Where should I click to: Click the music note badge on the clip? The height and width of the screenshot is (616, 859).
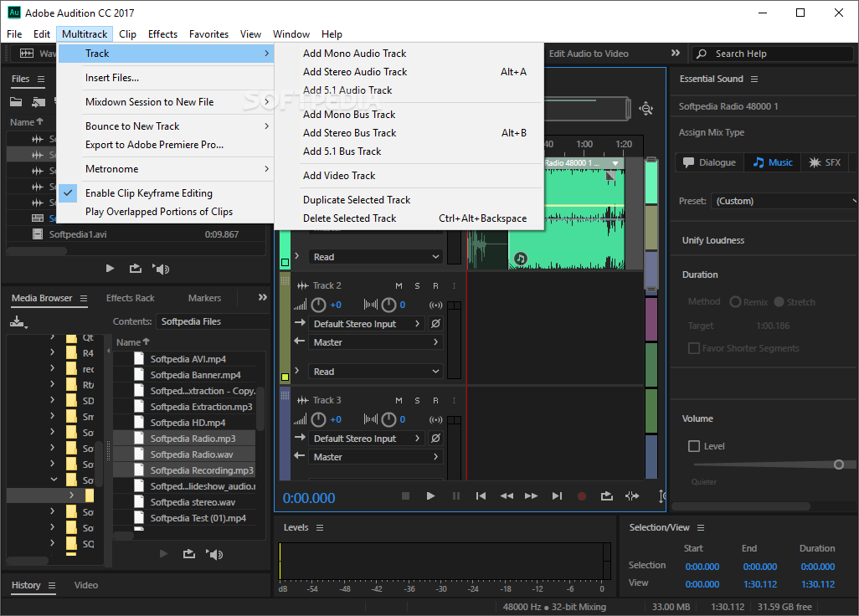pyautogui.click(x=521, y=259)
